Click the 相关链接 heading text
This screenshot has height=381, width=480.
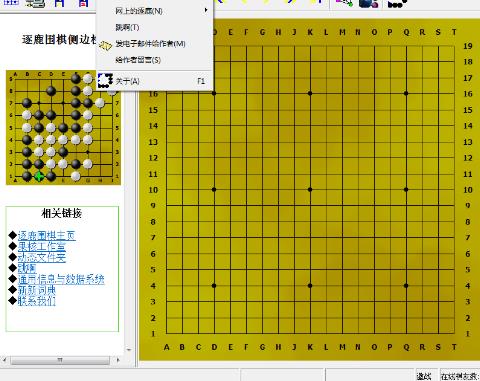[x=62, y=213]
